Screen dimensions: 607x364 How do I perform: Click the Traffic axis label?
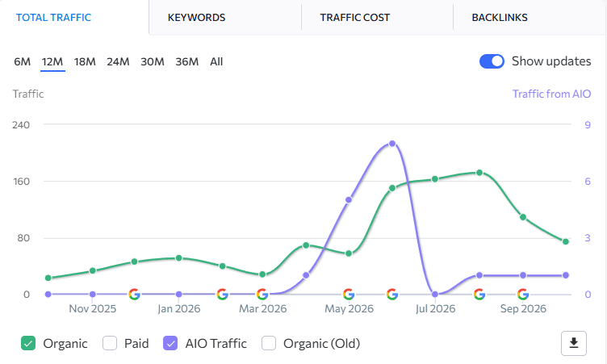click(28, 94)
